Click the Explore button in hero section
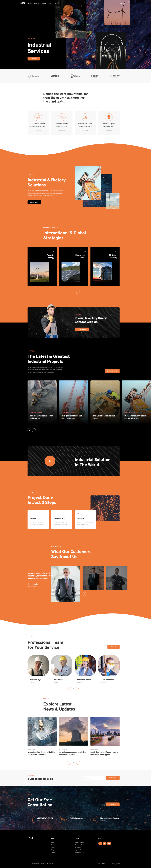Screen dimensions: 151x868 34,59
